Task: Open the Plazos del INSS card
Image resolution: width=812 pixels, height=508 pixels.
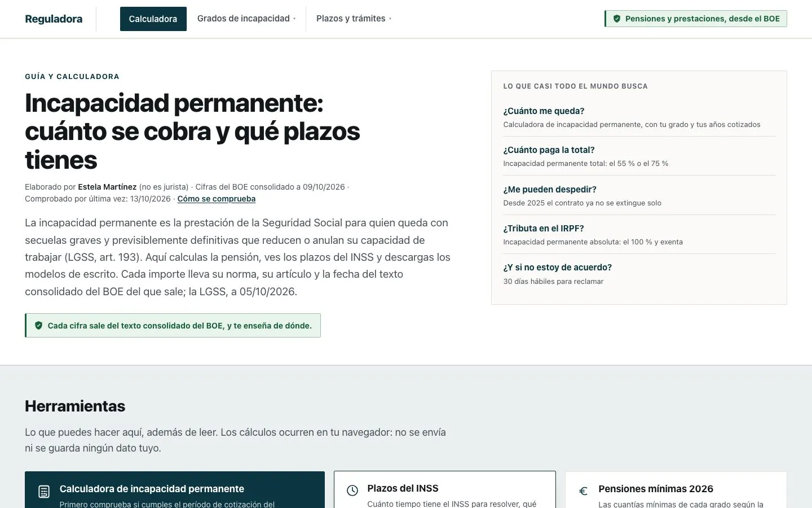Action: pos(445,490)
